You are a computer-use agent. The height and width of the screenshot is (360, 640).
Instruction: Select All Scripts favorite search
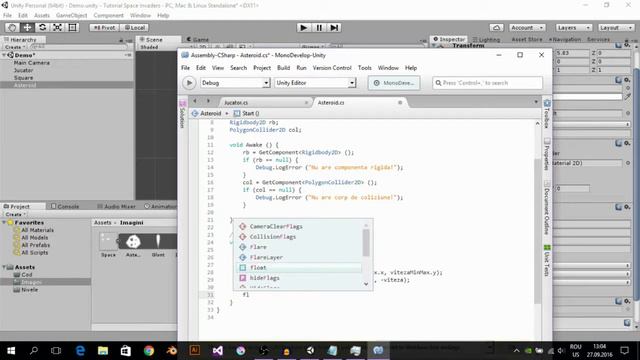click(x=34, y=253)
